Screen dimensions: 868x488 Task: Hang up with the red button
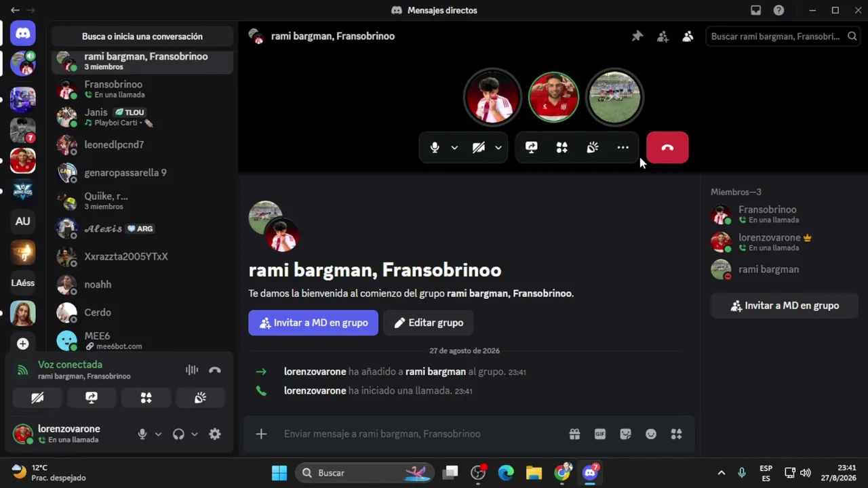click(667, 148)
